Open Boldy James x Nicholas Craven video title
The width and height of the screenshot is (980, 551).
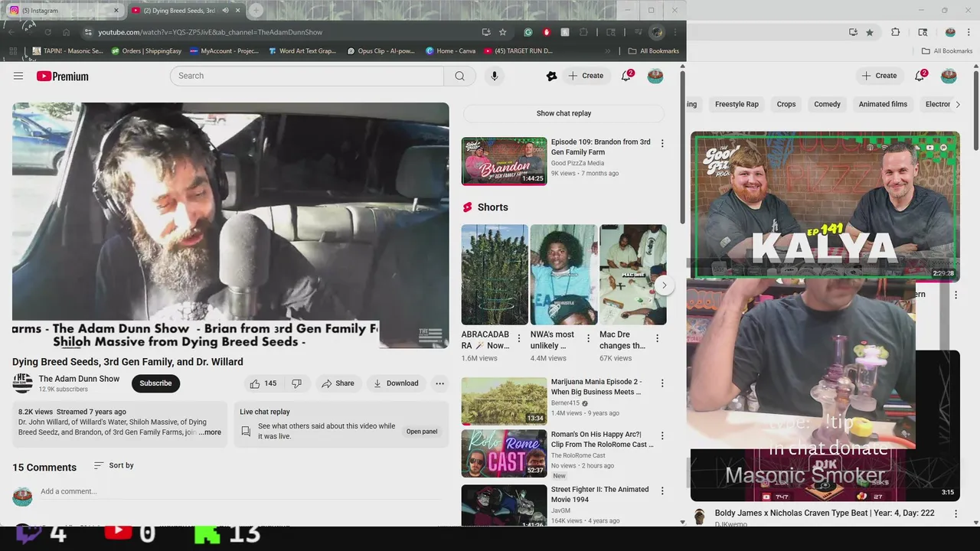click(825, 514)
